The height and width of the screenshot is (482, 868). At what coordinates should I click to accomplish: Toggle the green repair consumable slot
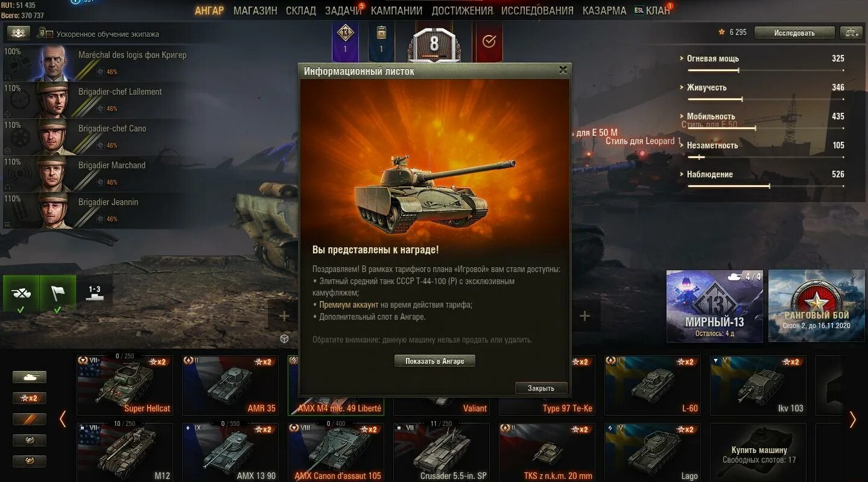[x=21, y=294]
